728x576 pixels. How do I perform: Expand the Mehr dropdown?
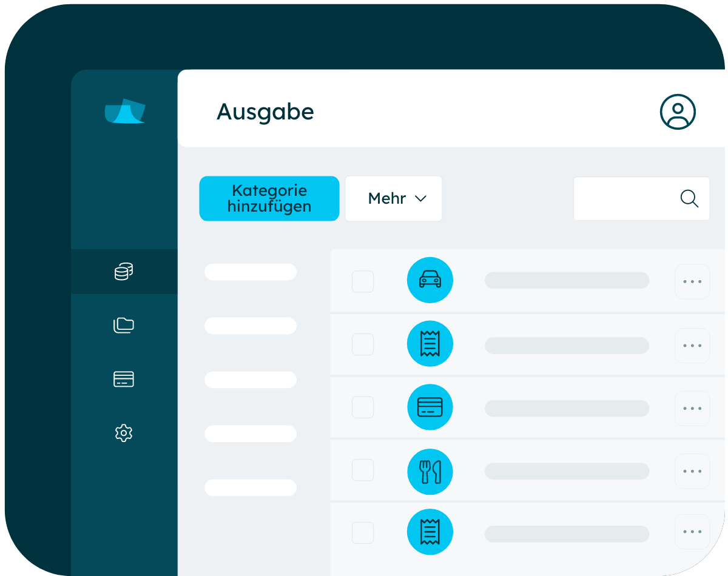coord(393,198)
